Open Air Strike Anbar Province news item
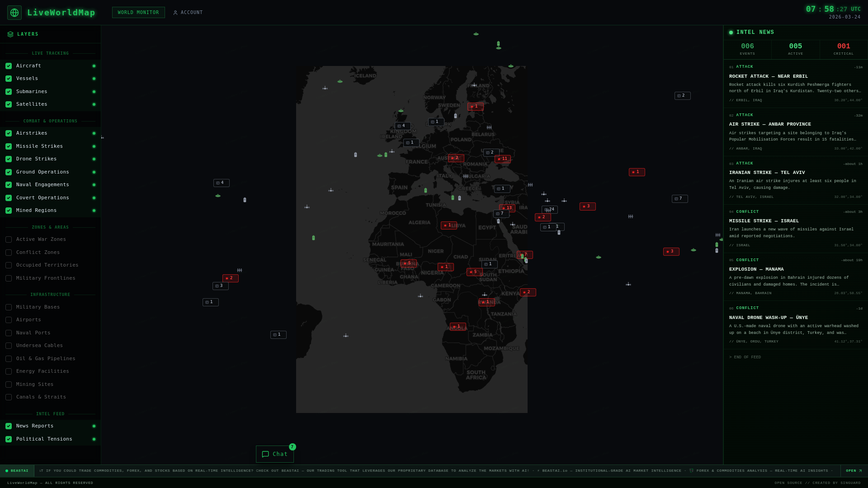 796,132
